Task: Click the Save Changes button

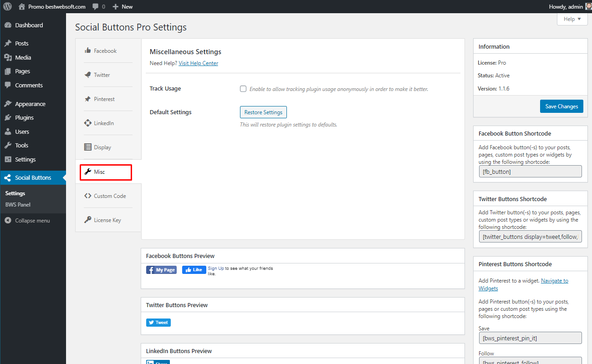Action: click(x=561, y=106)
